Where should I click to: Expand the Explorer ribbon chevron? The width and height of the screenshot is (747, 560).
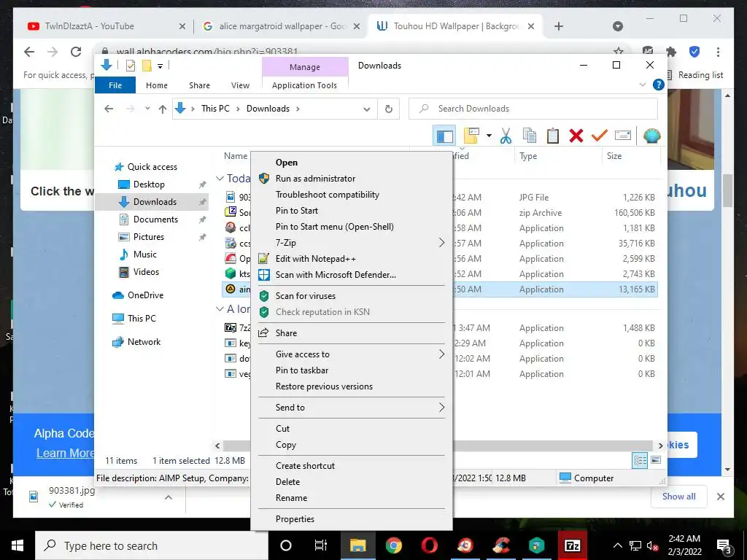642,85
